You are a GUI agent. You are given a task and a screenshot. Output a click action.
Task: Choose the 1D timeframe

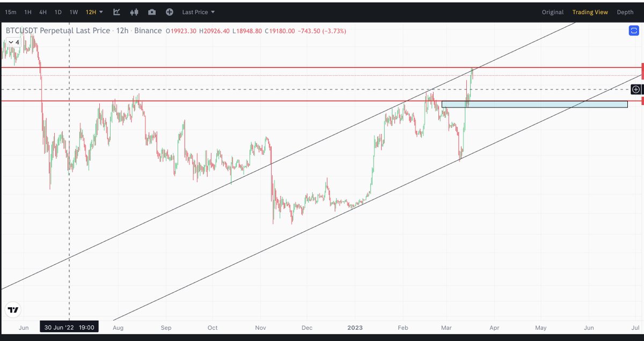[58, 12]
